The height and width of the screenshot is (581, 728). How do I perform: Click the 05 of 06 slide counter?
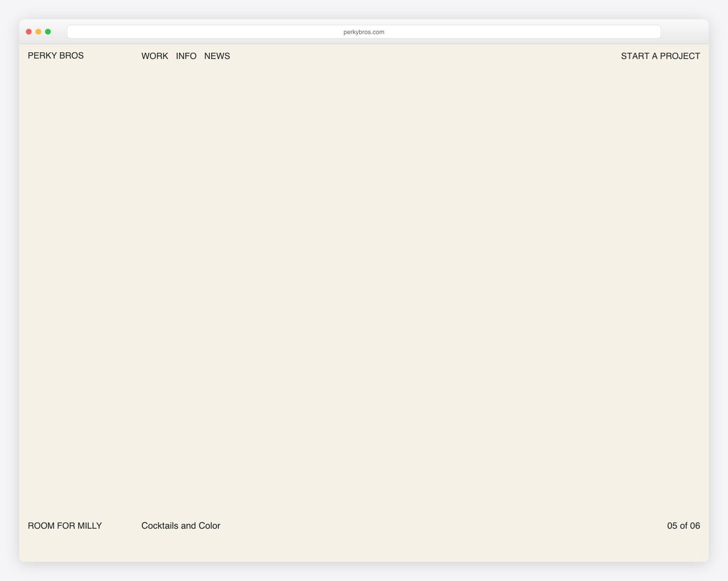coord(684,526)
